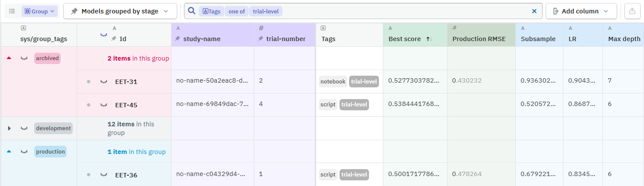Click the script tag on EET-45

click(x=328, y=104)
